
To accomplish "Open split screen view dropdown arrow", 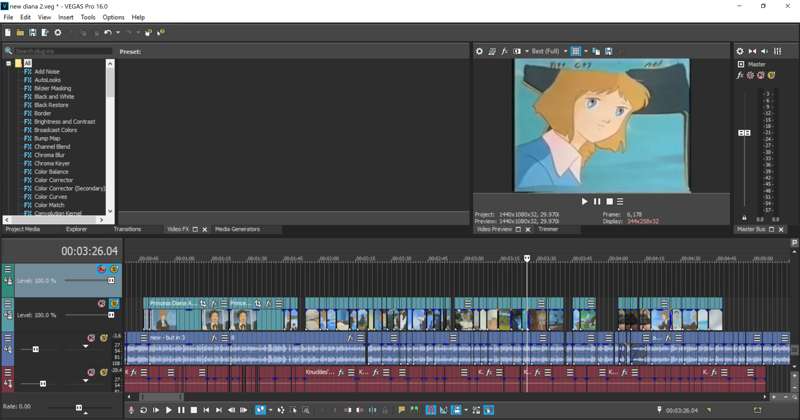I will pyautogui.click(x=527, y=51).
